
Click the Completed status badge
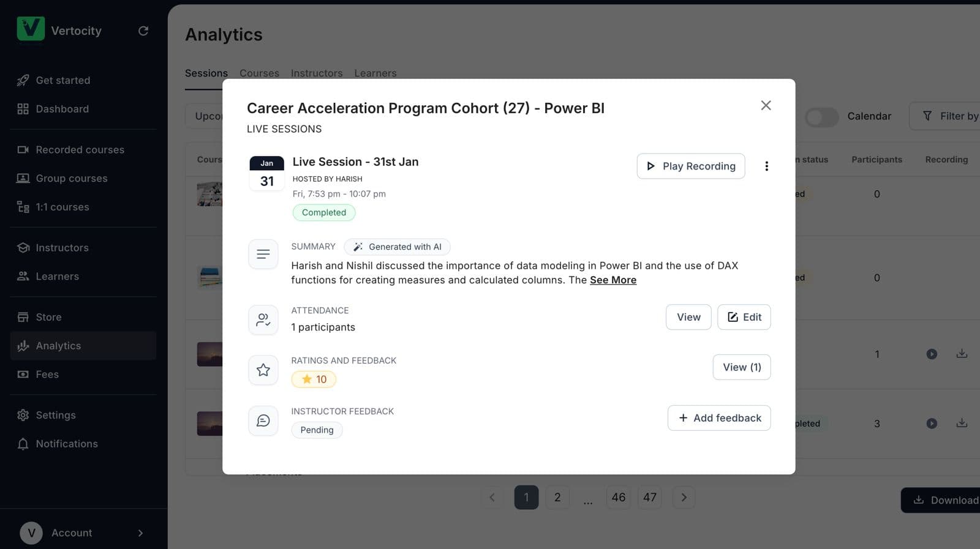point(324,212)
